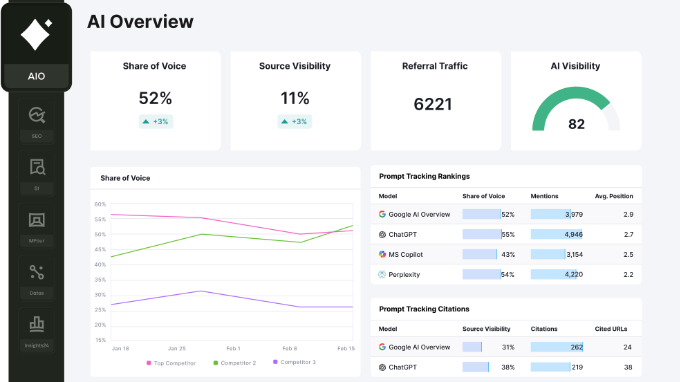Click the Perplexity logo icon
This screenshot has width=680, height=382.
382,274
